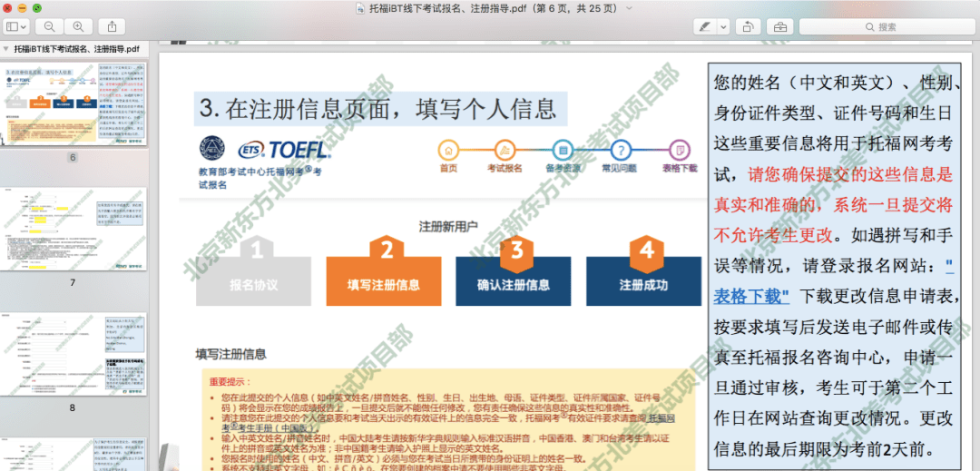Click the 表格下载 icon in document
The width and height of the screenshot is (980, 471).
coord(680,150)
